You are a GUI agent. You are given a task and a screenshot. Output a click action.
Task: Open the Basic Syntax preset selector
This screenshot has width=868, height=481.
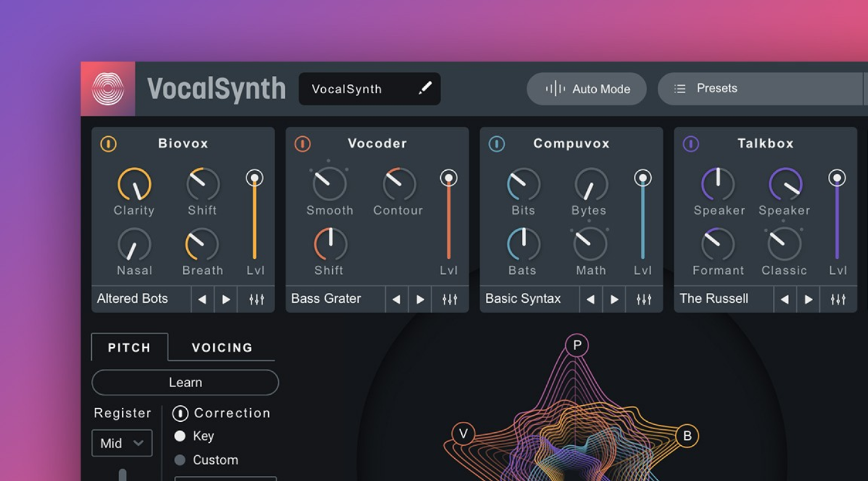tap(530, 299)
